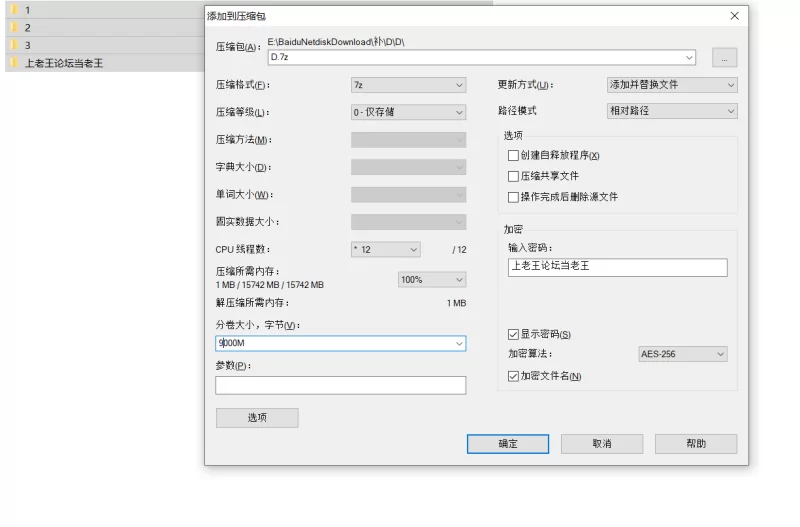Open the 加密算法 AES-256 dropdown
Screen dimensions: 800x527
click(683, 354)
